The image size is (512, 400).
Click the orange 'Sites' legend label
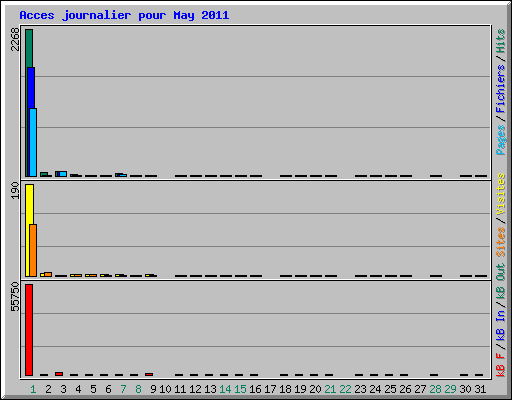[x=501, y=242]
